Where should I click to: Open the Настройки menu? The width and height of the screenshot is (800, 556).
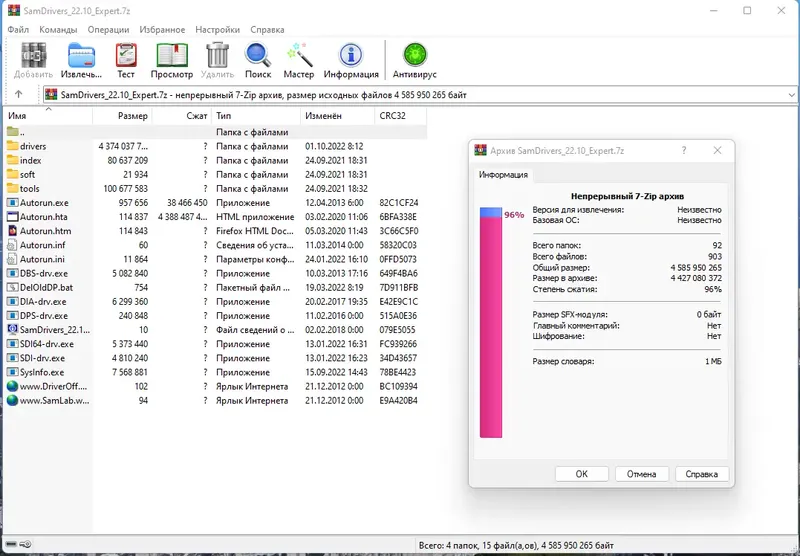point(217,30)
